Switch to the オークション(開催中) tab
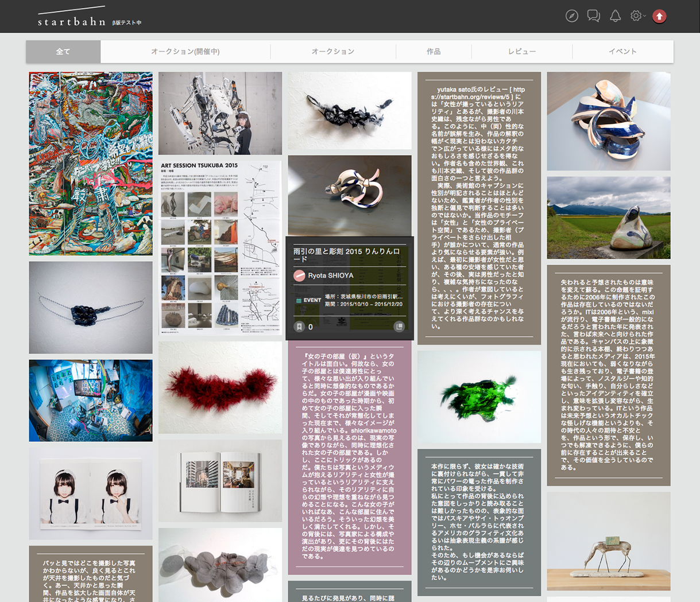The height and width of the screenshot is (602, 700). 185,52
